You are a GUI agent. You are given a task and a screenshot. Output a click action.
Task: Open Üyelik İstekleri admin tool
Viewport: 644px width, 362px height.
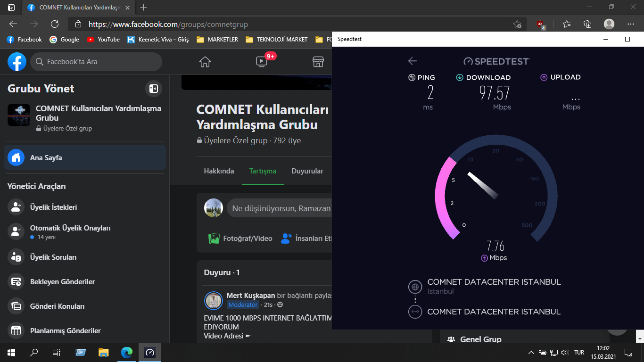point(85,207)
